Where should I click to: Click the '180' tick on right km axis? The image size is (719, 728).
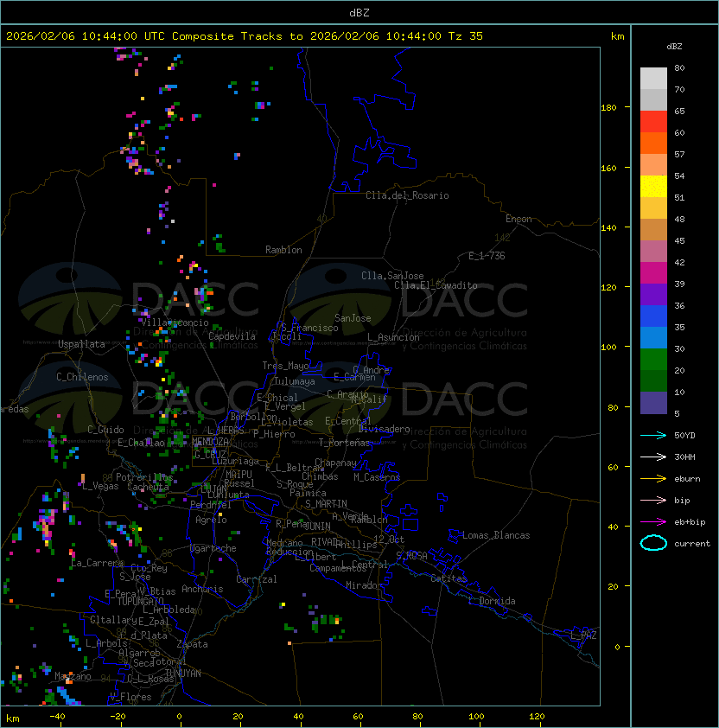click(608, 108)
